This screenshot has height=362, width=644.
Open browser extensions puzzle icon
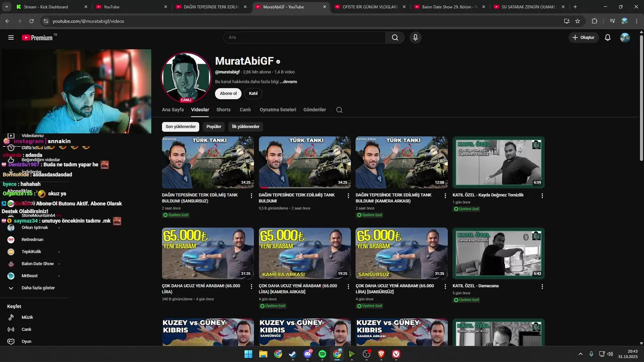point(594,21)
